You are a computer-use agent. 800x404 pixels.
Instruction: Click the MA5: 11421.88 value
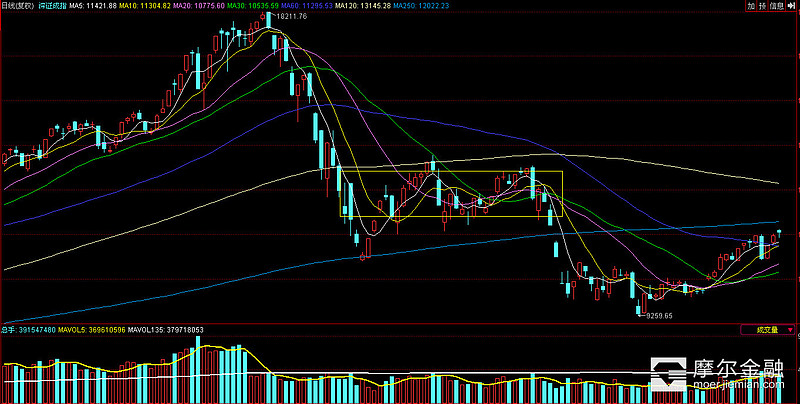point(93,6)
